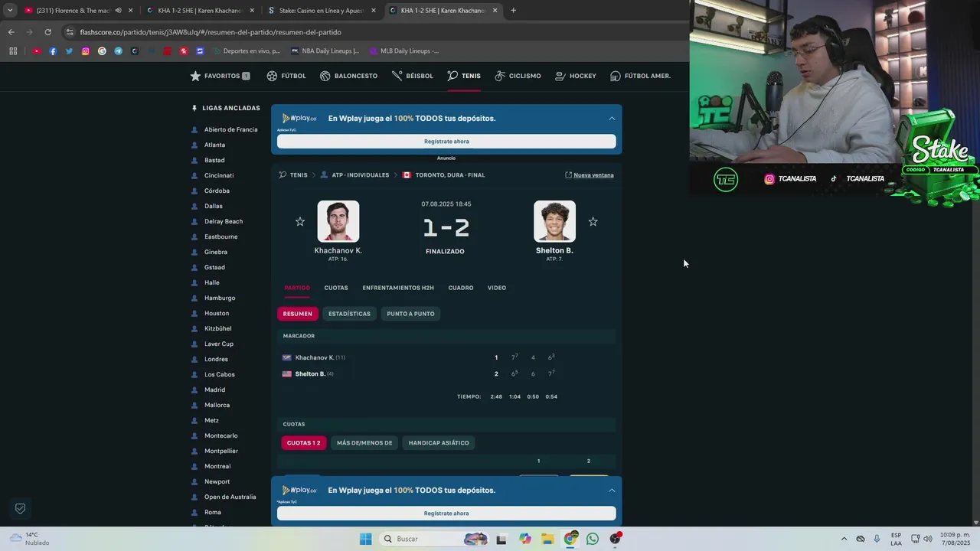Open File Explorer from the taskbar
Image resolution: width=980 pixels, height=551 pixels.
click(x=548, y=539)
